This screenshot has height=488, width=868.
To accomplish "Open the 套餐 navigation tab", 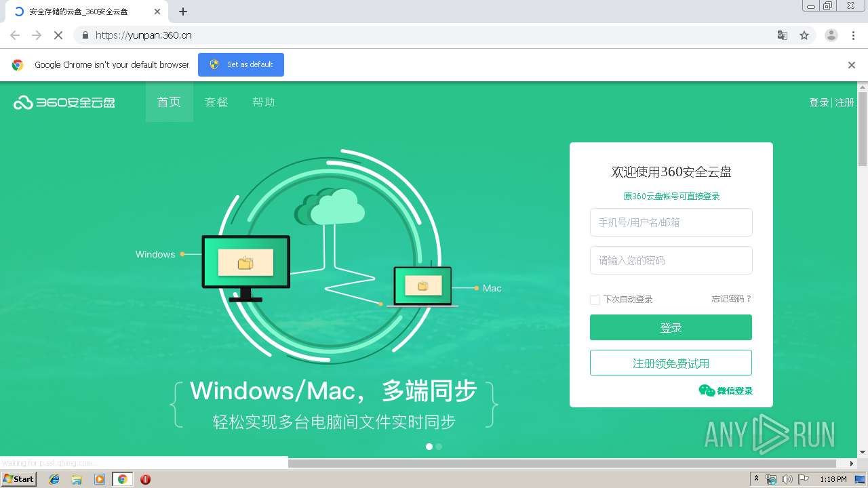I will [x=216, y=102].
